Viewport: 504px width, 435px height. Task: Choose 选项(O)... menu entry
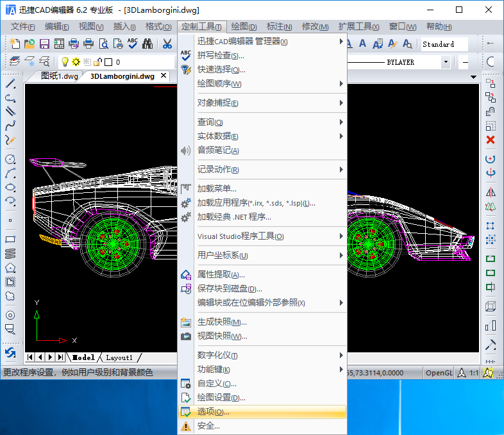[x=262, y=412]
